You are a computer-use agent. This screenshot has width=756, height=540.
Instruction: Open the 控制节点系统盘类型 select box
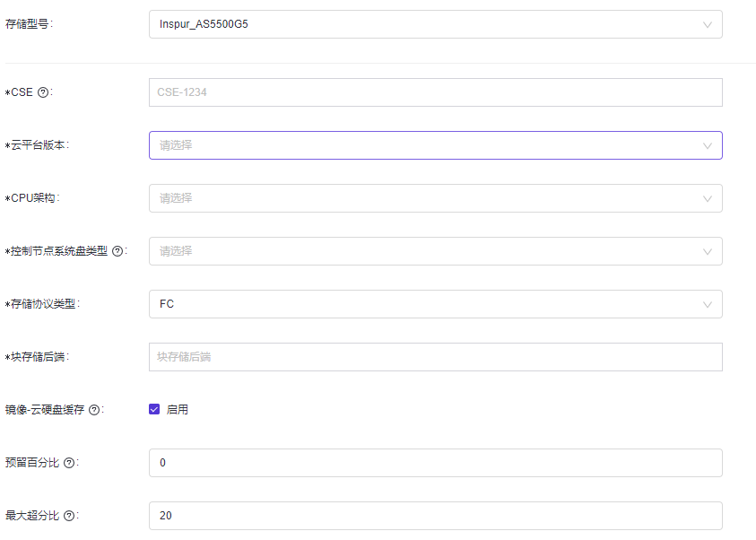[421, 251]
